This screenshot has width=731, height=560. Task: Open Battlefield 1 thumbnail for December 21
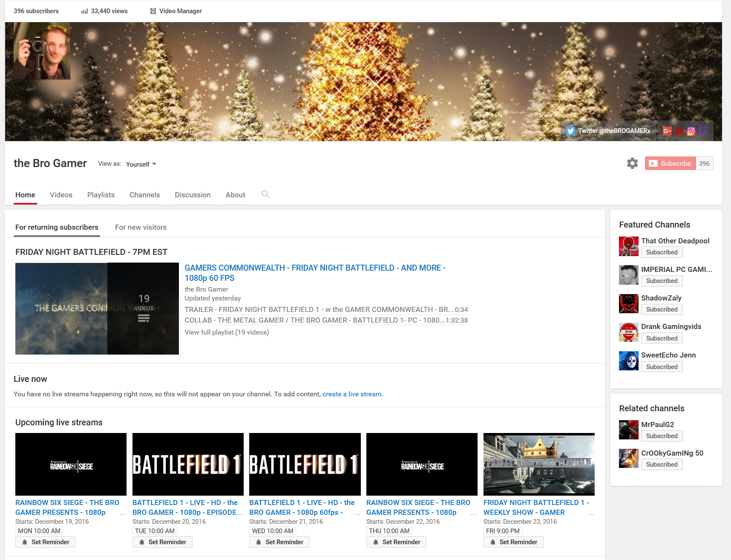click(x=305, y=464)
